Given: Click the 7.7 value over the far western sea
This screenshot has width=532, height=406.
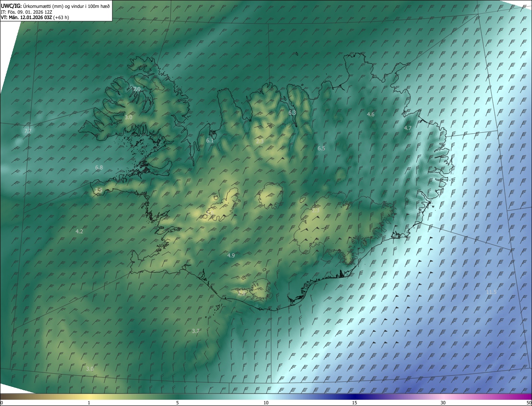Looking at the screenshot, I should coord(28,131).
